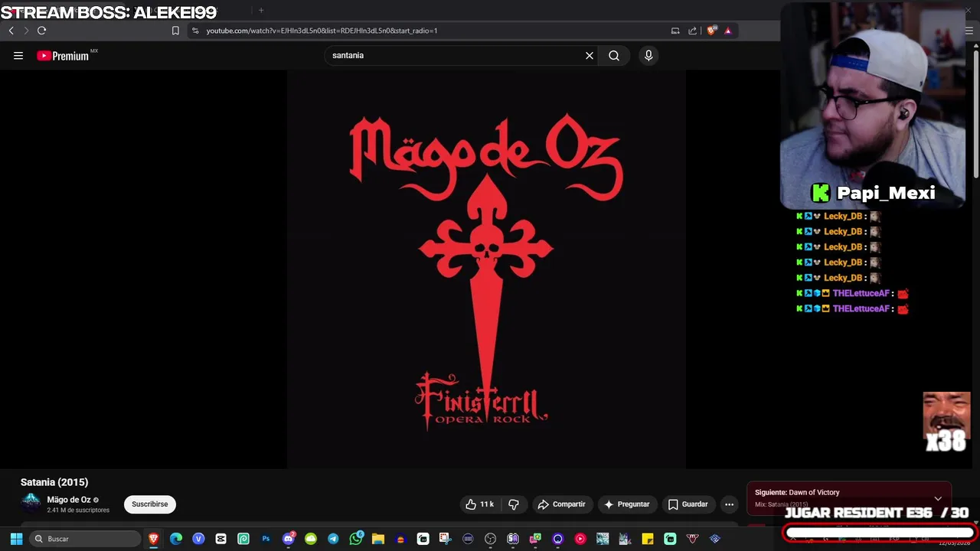This screenshot has height=551, width=980.
Task: Open CapCut from the taskbar
Action: 221,539
